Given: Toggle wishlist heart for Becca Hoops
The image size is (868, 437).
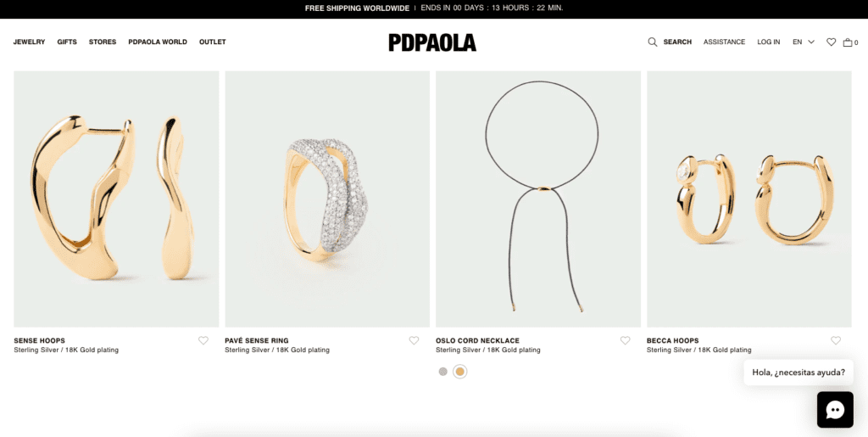Looking at the screenshot, I should coord(836,341).
